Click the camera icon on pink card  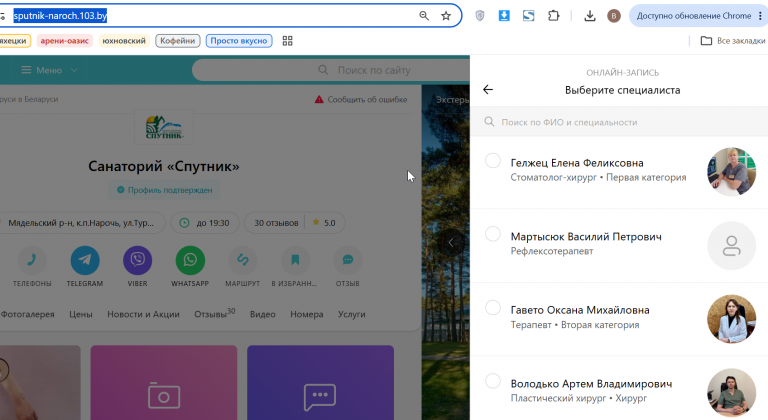[x=164, y=395]
